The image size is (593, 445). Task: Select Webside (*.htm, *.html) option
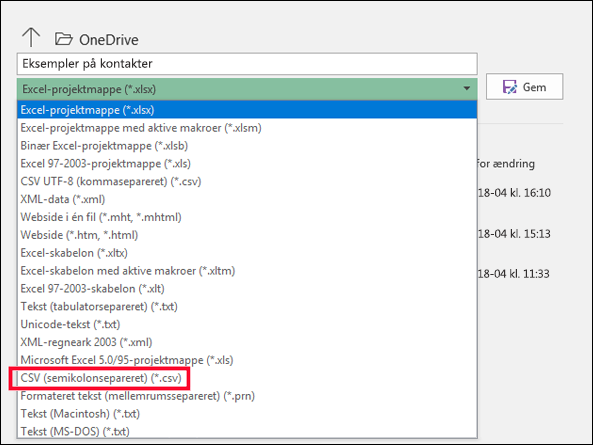[247, 235]
